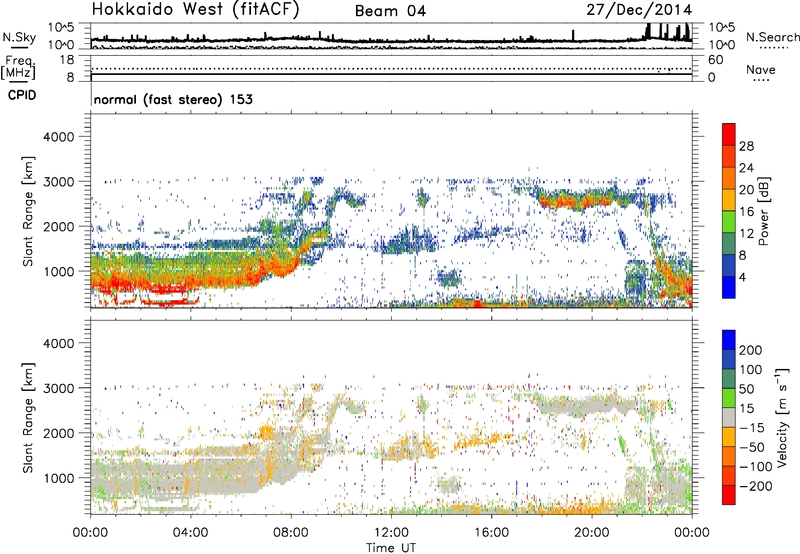Click the date '27/Dec/2014'
The image size is (800, 554).
tap(639, 10)
